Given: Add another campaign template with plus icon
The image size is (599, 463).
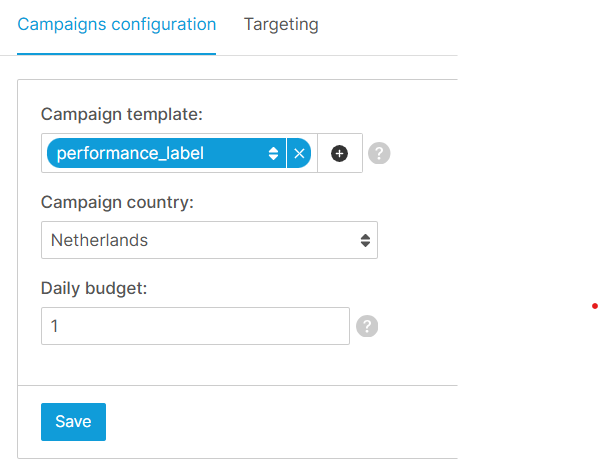Looking at the screenshot, I should click(339, 153).
